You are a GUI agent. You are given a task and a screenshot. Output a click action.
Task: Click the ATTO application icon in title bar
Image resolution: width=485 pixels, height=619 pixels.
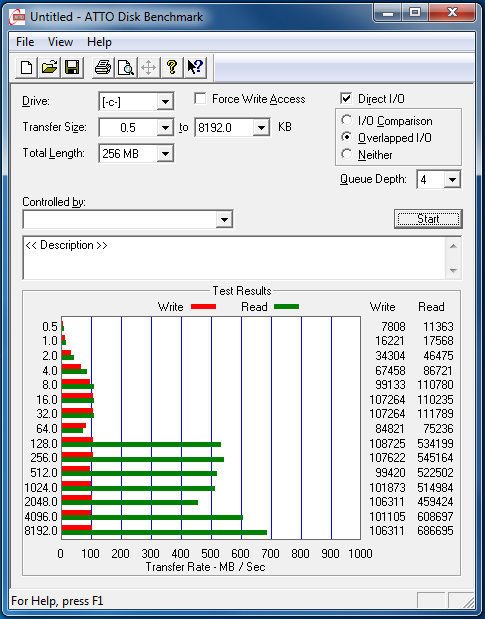(17, 17)
